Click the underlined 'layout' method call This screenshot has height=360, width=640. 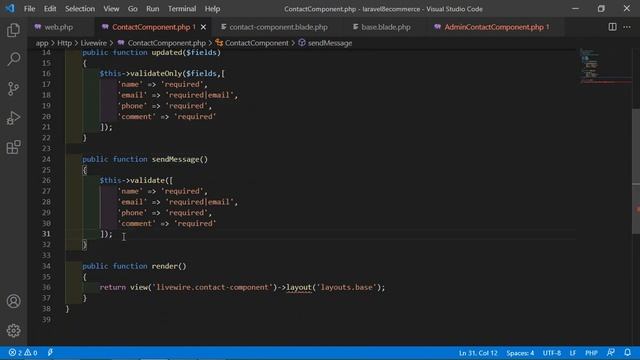coord(299,287)
